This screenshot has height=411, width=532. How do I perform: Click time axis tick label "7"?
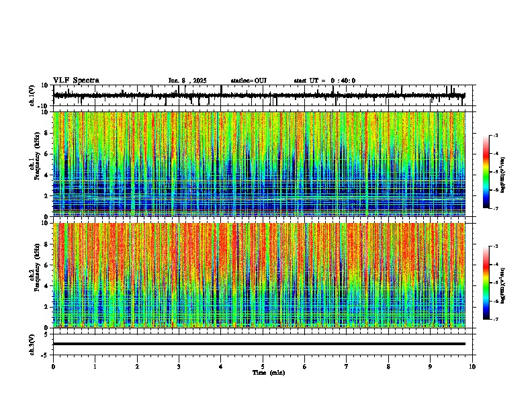347,367
